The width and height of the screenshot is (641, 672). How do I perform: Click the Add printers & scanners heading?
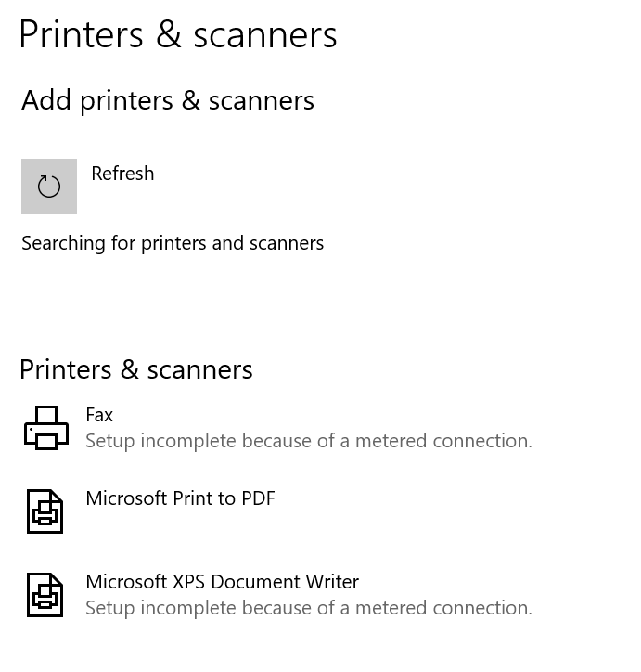click(x=168, y=101)
